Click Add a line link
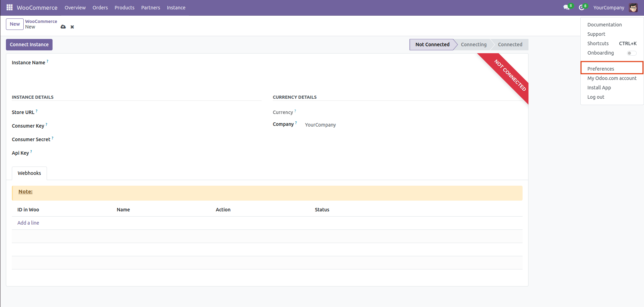 28,223
